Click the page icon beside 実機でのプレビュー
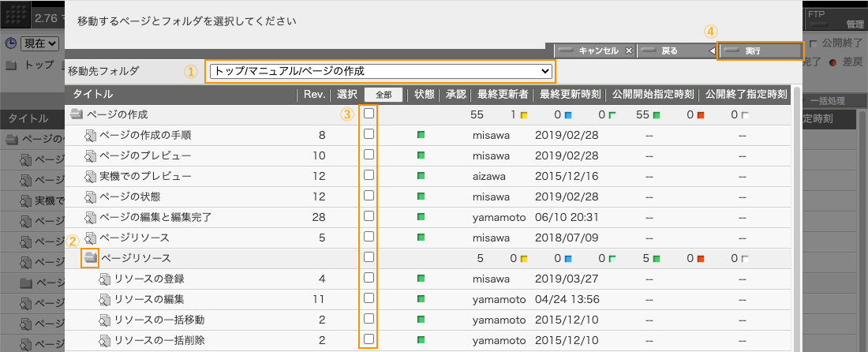 (x=90, y=176)
